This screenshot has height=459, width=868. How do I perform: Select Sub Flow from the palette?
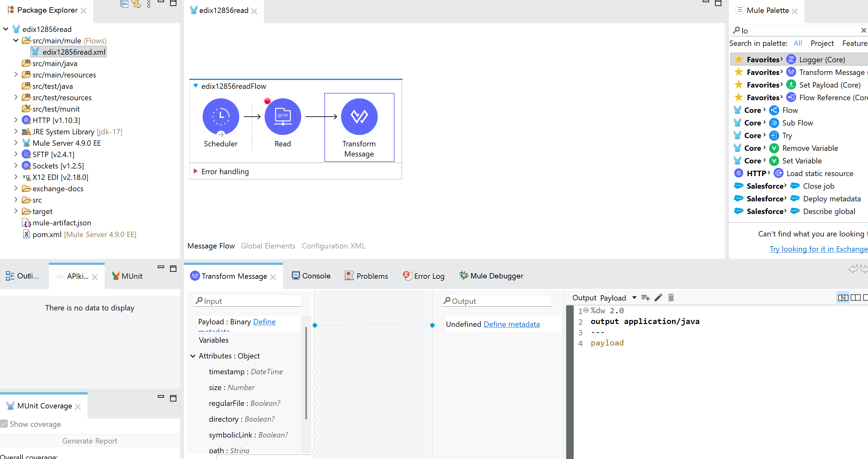pyautogui.click(x=797, y=123)
